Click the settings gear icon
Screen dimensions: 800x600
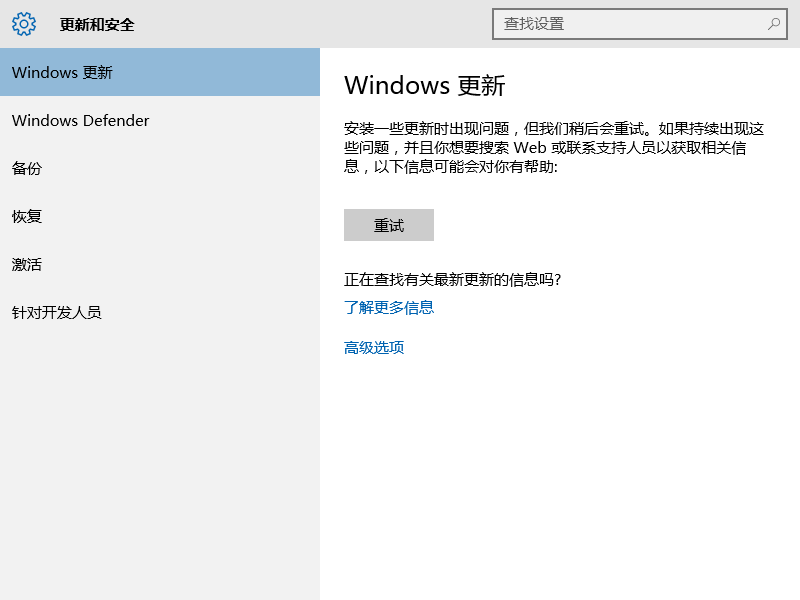tap(24, 24)
